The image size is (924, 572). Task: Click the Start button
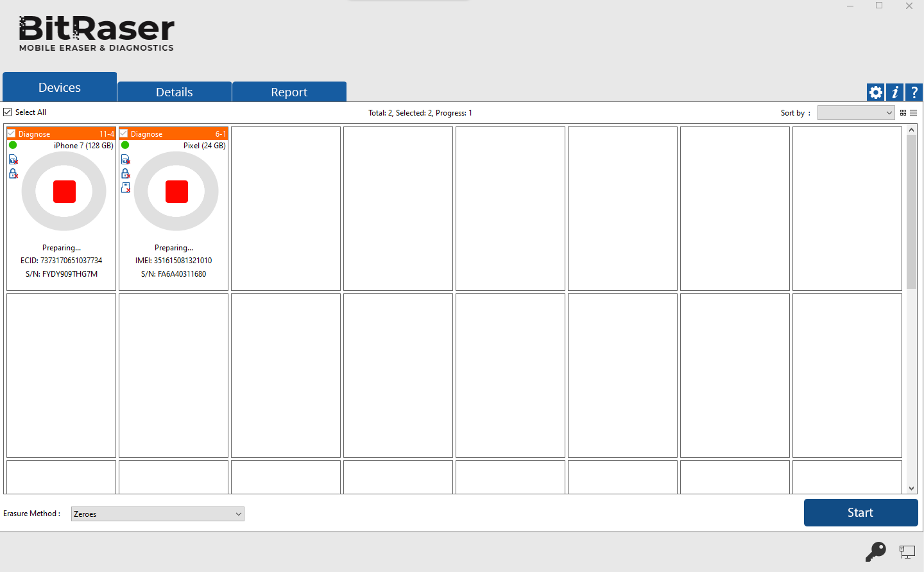pyautogui.click(x=860, y=512)
